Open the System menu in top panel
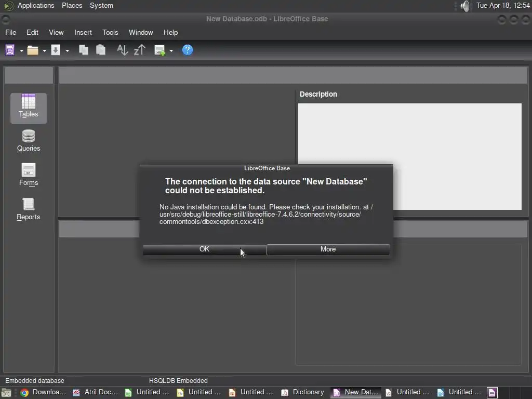 (x=101, y=5)
